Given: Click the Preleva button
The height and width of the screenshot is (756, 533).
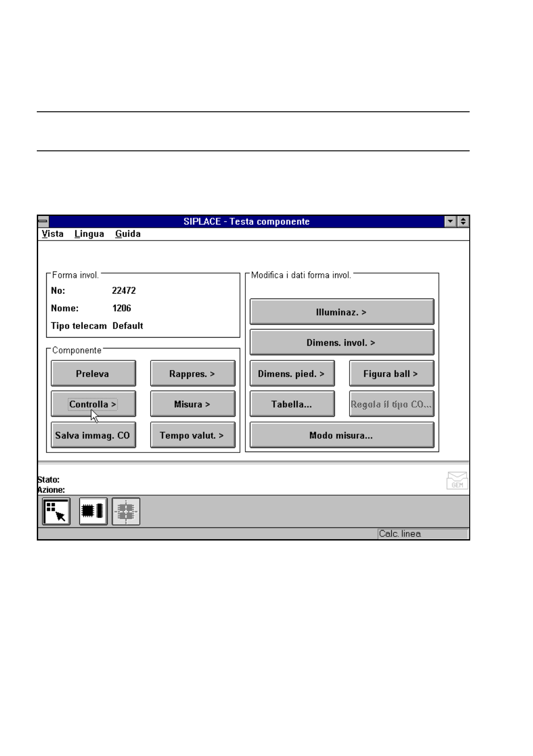Looking at the screenshot, I should [x=93, y=373].
